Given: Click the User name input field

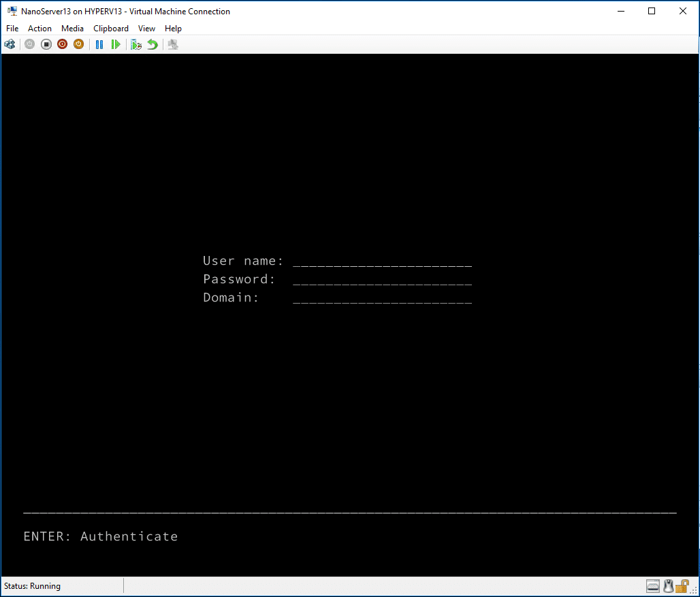Looking at the screenshot, I should click(382, 261).
